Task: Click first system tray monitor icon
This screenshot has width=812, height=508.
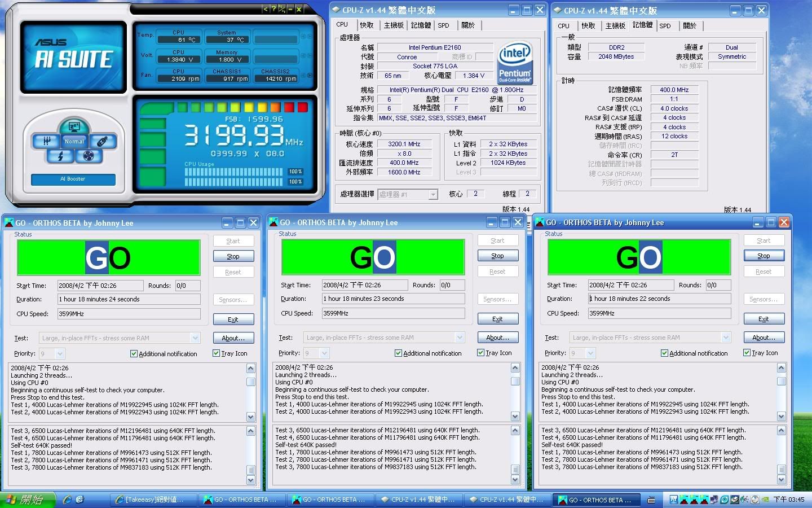Action: (673, 500)
